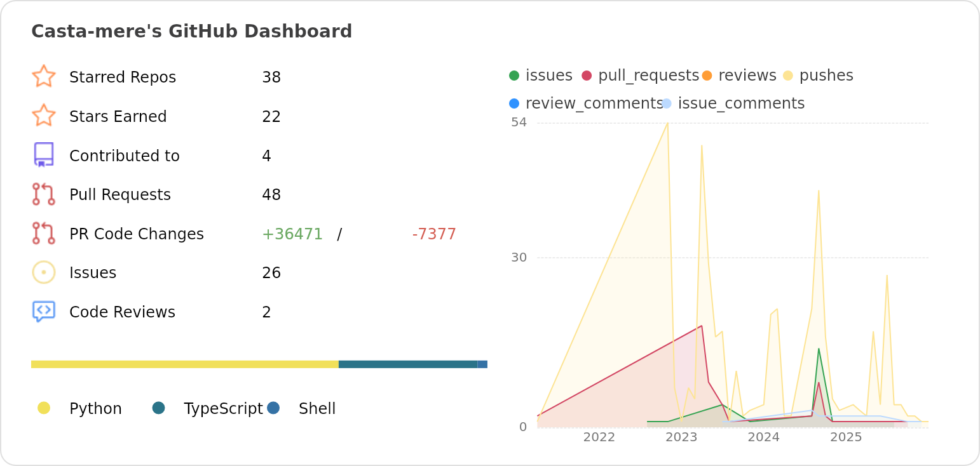Viewport: 980px width, 466px height.
Task: Click the Code Reviews icon
Action: coord(44,312)
